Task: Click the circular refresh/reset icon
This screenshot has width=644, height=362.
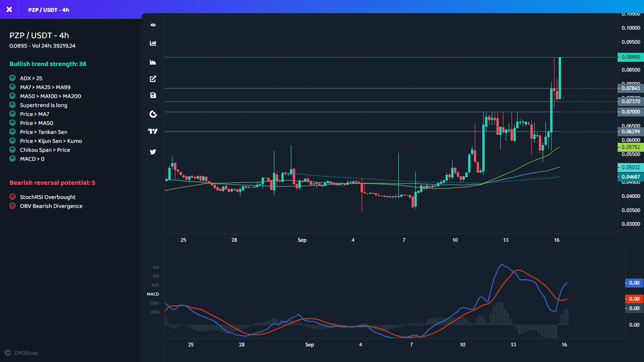Action: click(153, 114)
